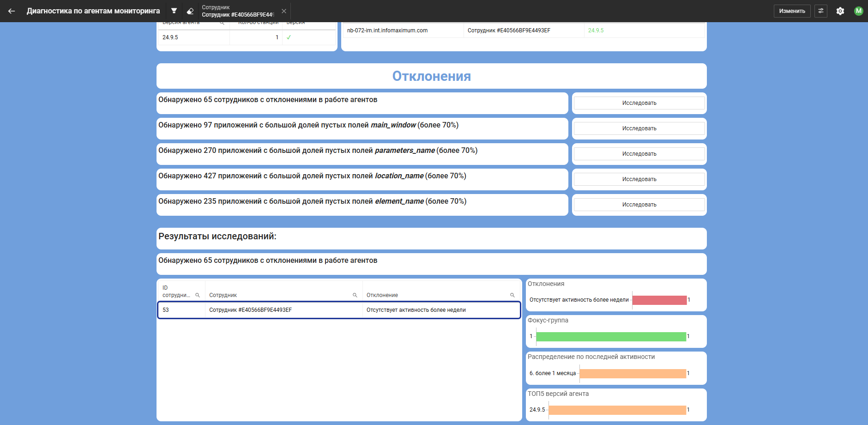This screenshot has width=868, height=425.
Task: Click the Диагностика по агентам мониторинга title
Action: [93, 11]
